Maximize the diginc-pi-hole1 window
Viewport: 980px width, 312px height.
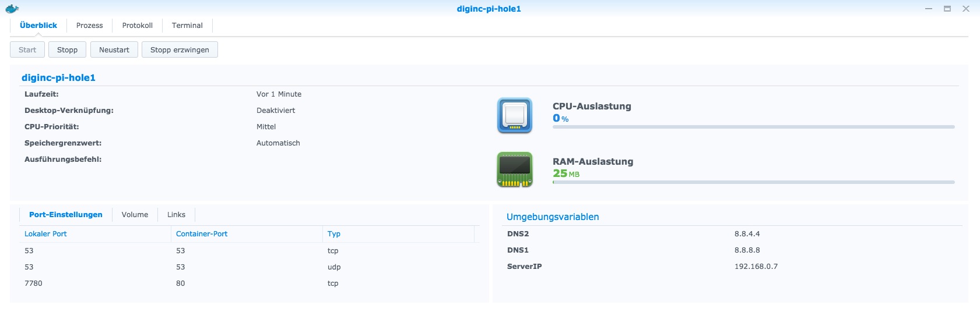pyautogui.click(x=947, y=9)
